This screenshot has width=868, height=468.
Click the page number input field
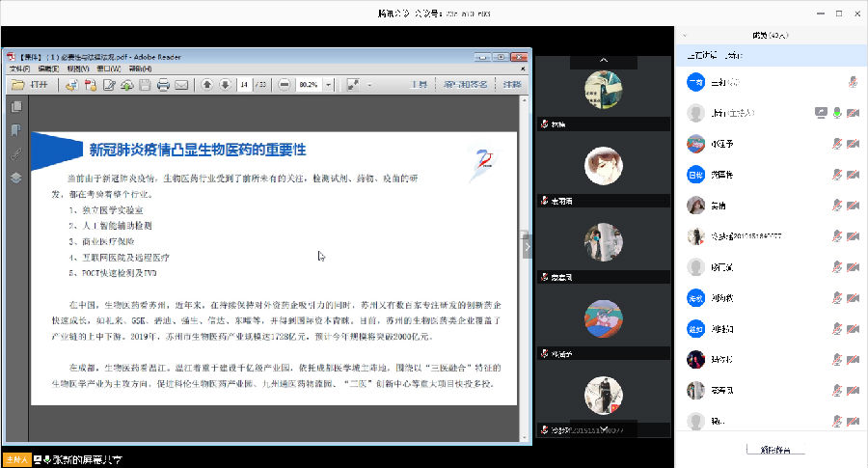(245, 85)
